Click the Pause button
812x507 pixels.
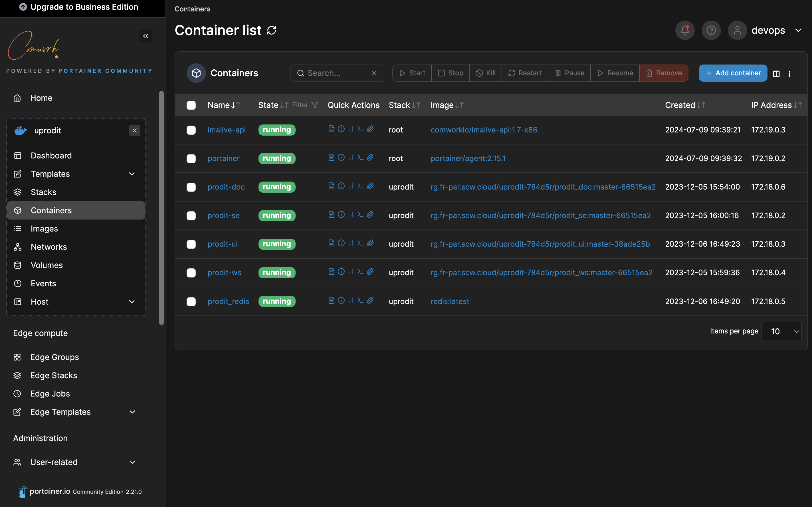(x=569, y=73)
